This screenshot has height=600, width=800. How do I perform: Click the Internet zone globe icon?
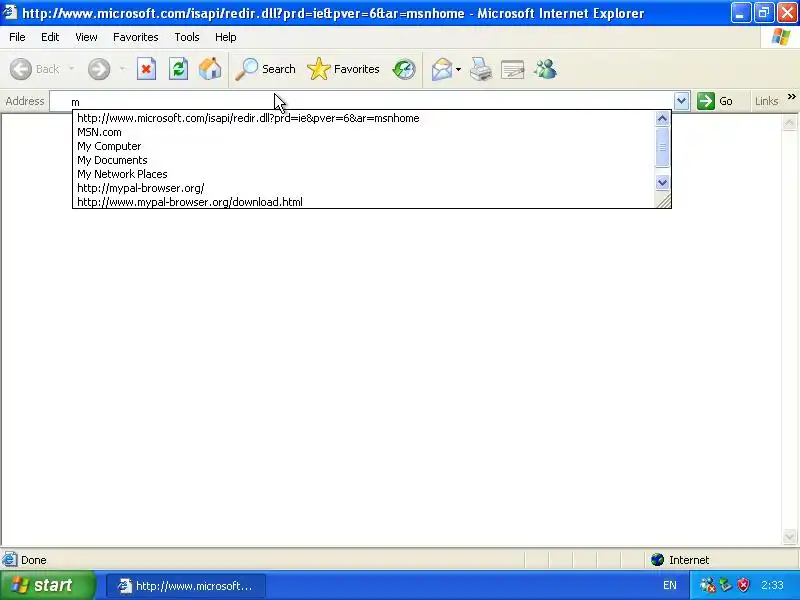(x=657, y=560)
